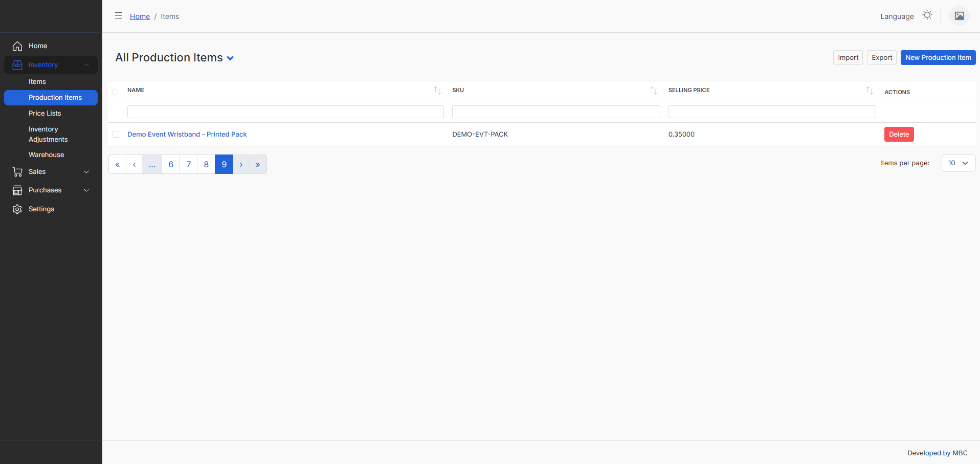The width and height of the screenshot is (980, 464).
Task: Open the Settings sidebar entry
Action: (x=41, y=209)
